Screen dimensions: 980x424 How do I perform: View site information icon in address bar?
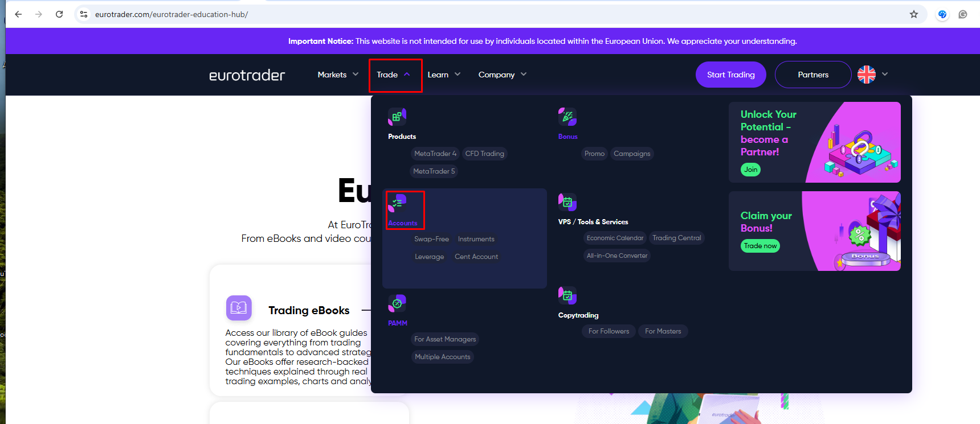(x=84, y=14)
